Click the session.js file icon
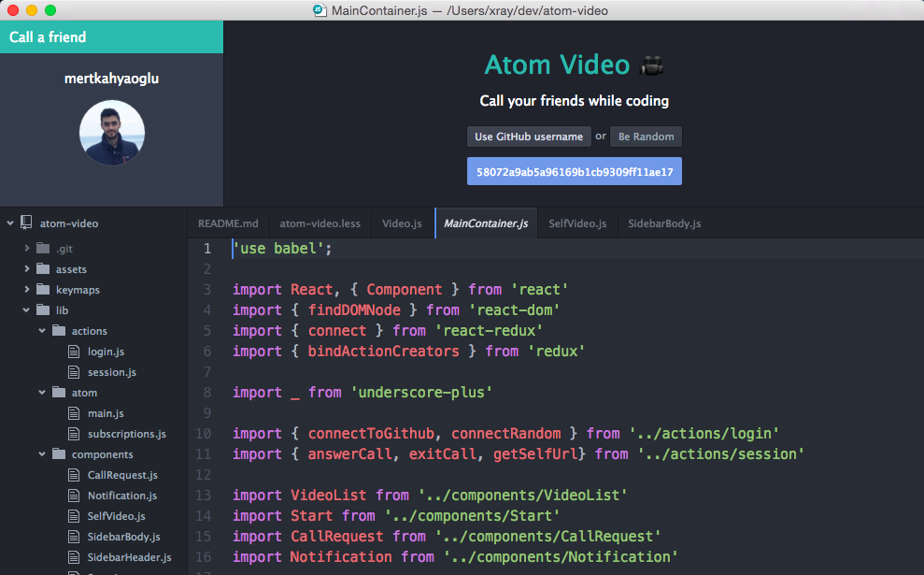 [74, 372]
